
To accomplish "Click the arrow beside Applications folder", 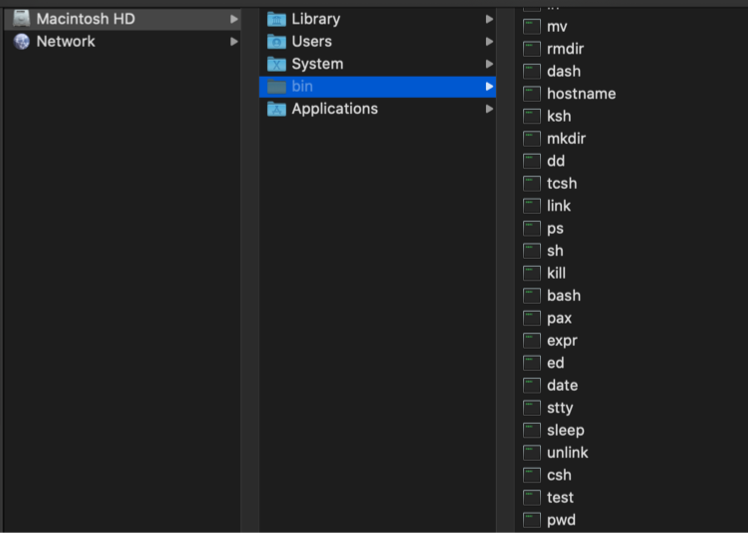I will (x=490, y=109).
